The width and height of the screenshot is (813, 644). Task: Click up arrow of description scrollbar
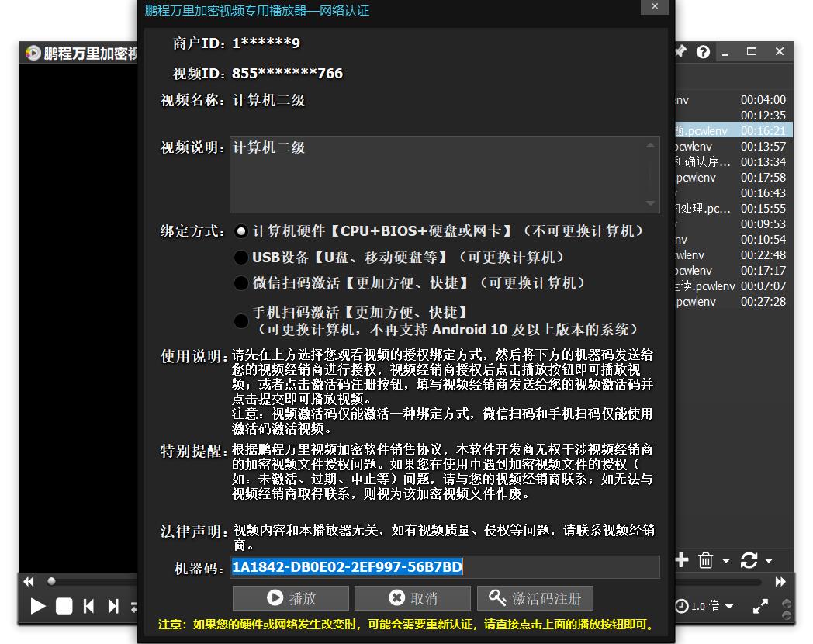point(650,146)
